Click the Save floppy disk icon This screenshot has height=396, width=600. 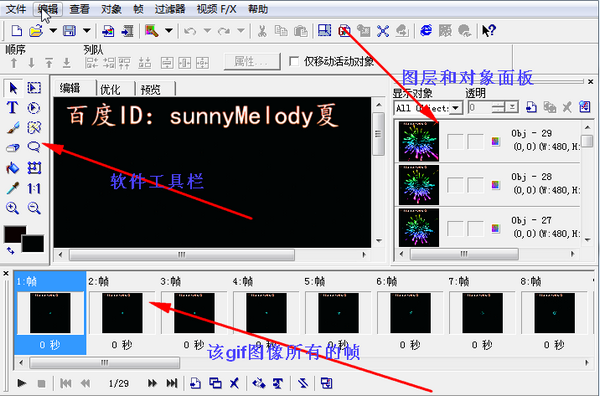click(69, 31)
